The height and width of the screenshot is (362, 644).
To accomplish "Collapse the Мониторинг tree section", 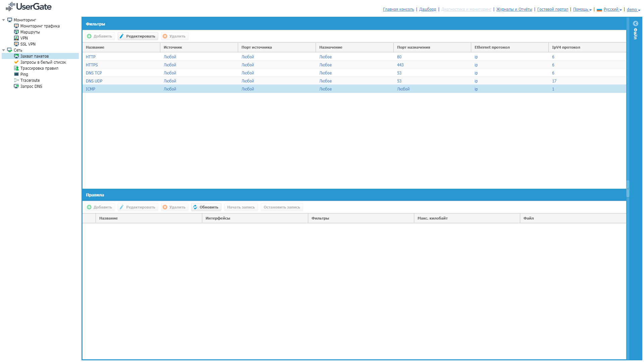I will click(x=4, y=20).
